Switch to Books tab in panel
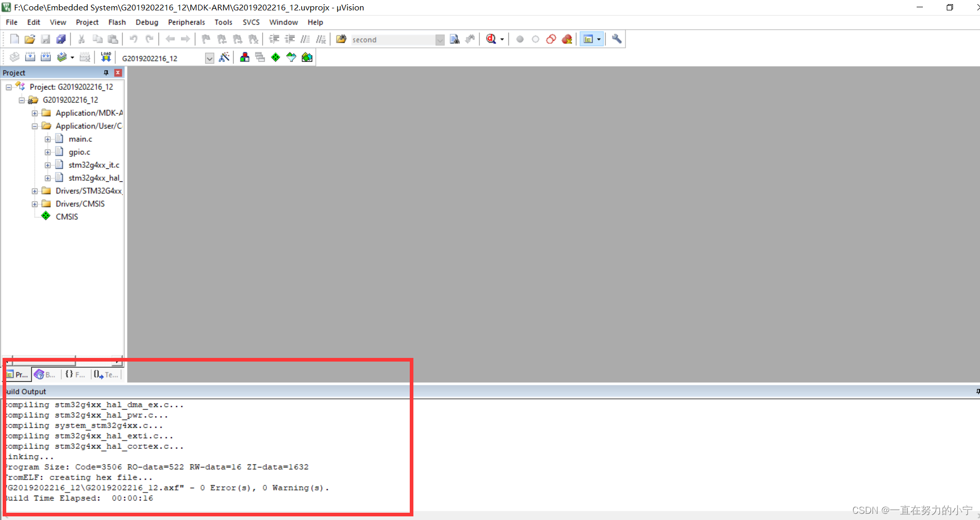 45,375
